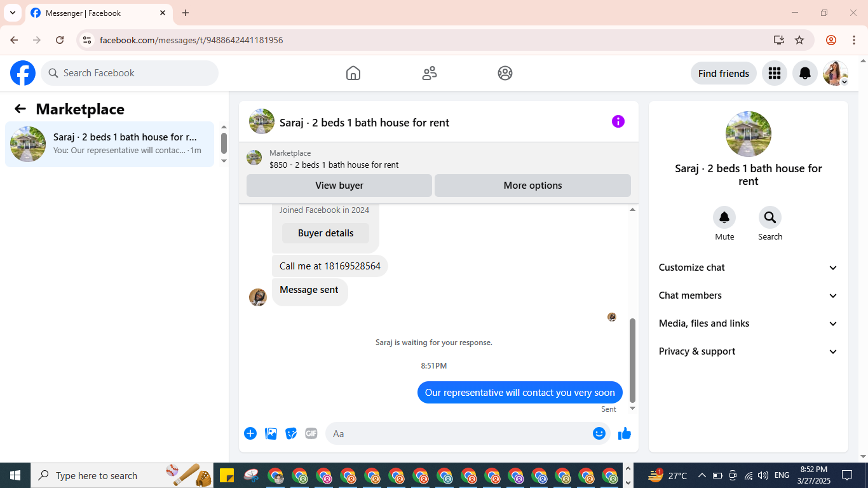Attach a file using the photo icon
This screenshot has width=868, height=488.
[x=271, y=433]
